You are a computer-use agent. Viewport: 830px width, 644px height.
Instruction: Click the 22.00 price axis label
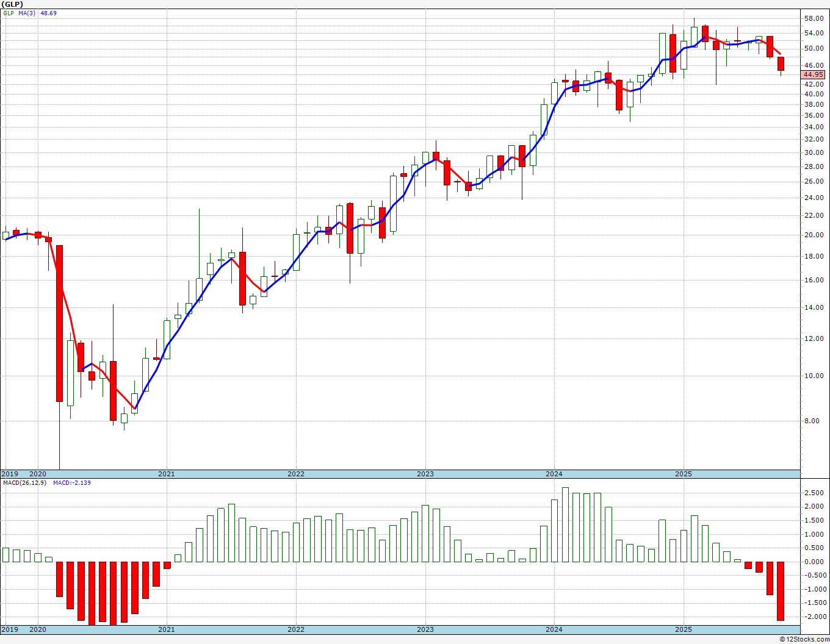click(x=814, y=215)
